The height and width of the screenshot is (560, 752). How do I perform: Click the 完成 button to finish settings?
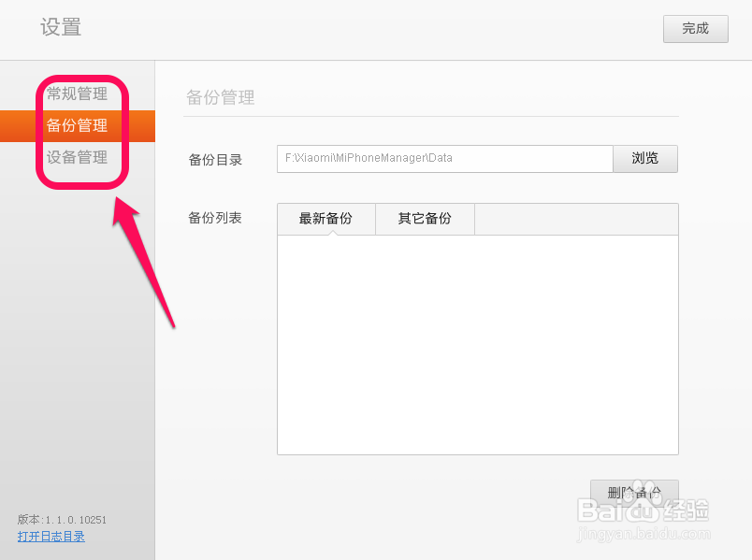tap(695, 29)
